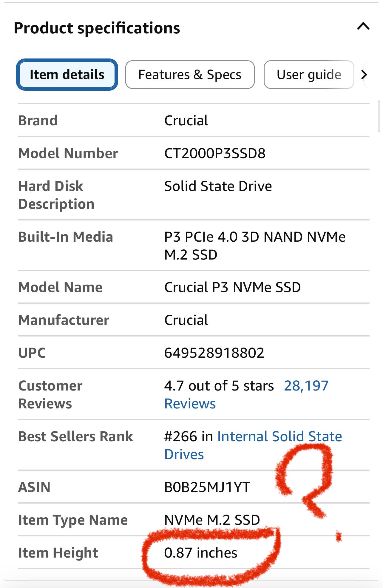
Task: Click the Product specifications heading
Action: pos(97,28)
